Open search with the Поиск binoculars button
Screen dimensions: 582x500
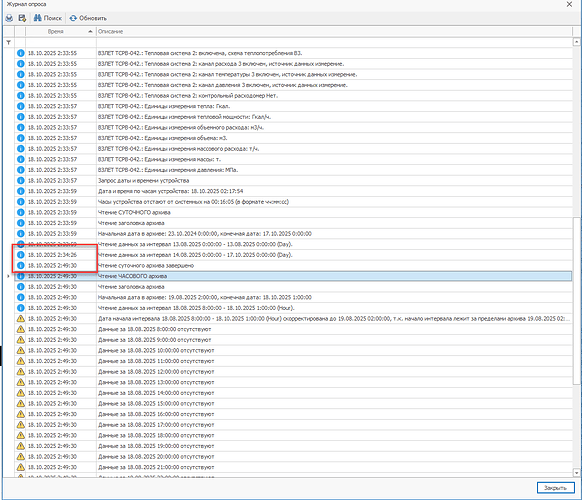[x=48, y=18]
